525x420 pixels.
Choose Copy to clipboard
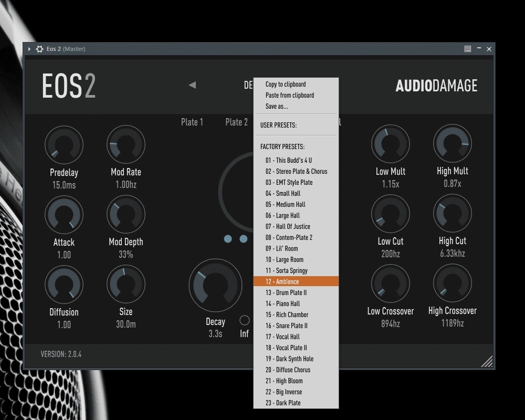[296, 84]
